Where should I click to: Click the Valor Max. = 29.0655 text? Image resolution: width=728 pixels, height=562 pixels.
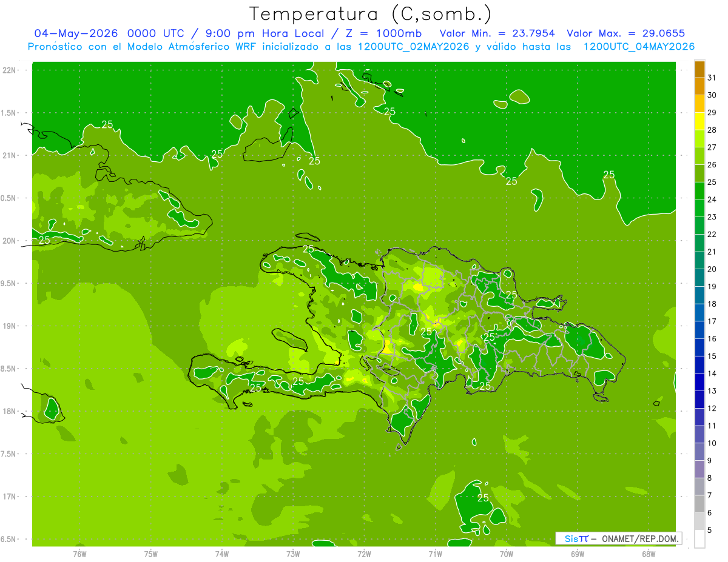click(626, 33)
